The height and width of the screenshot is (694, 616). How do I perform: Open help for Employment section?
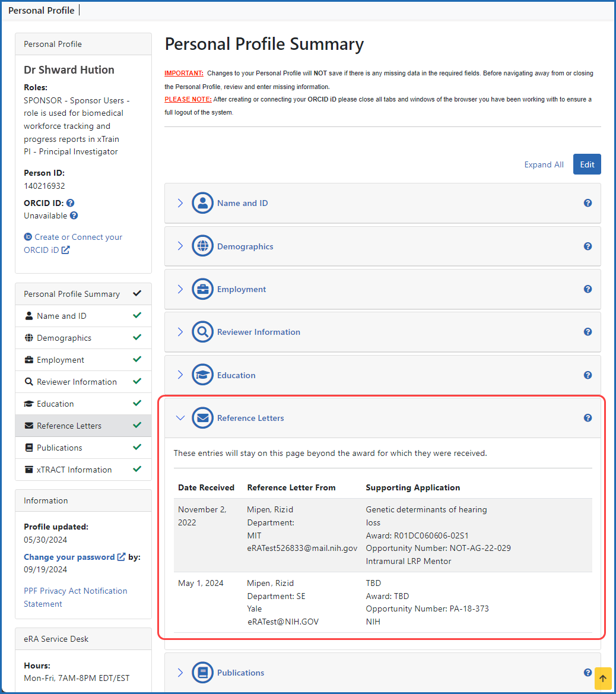tap(588, 289)
